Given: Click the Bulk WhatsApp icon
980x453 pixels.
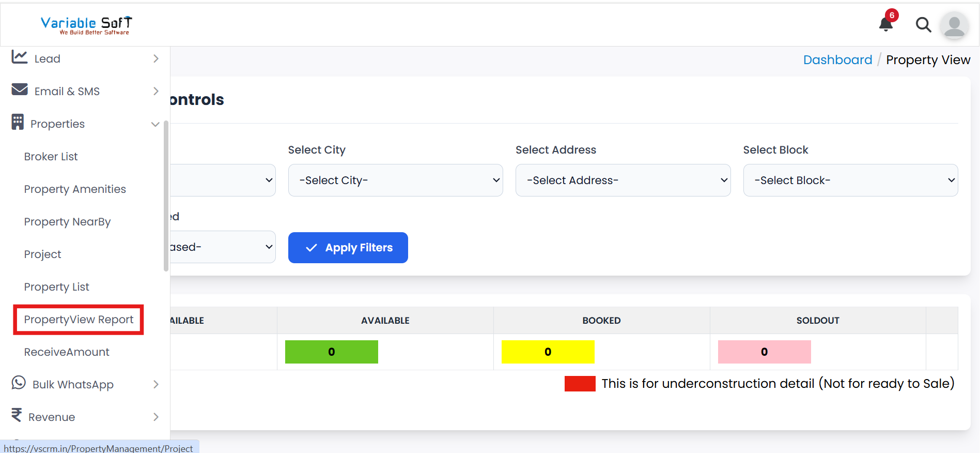Looking at the screenshot, I should click(x=19, y=383).
